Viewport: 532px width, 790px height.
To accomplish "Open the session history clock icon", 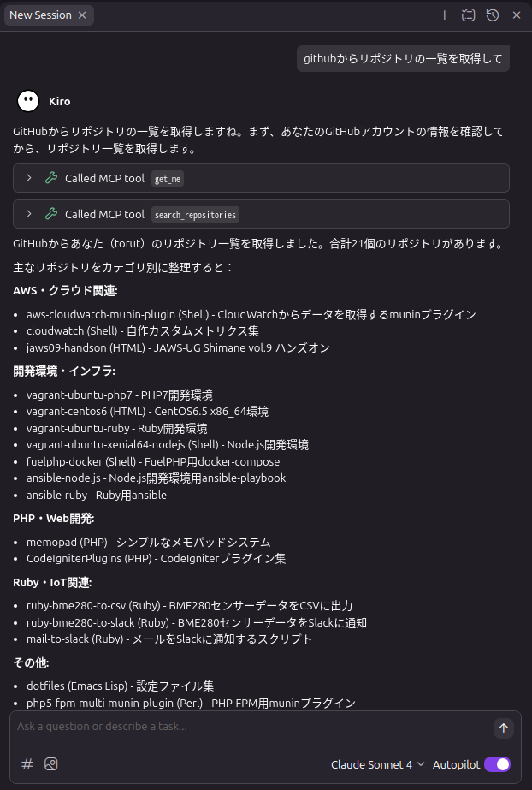I will [x=493, y=15].
